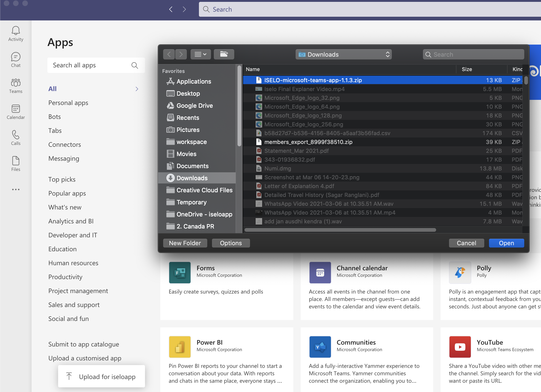
Task: Cancel the file dialog
Action: pos(466,243)
